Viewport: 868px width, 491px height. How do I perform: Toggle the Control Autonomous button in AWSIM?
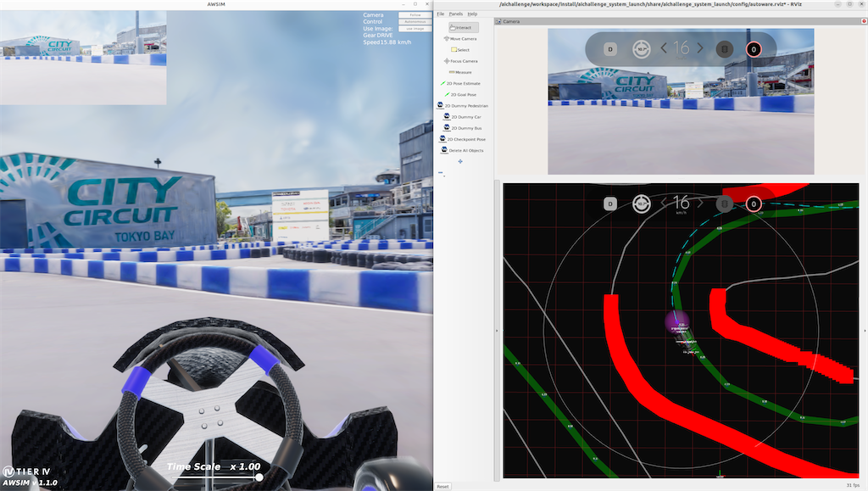click(x=415, y=21)
